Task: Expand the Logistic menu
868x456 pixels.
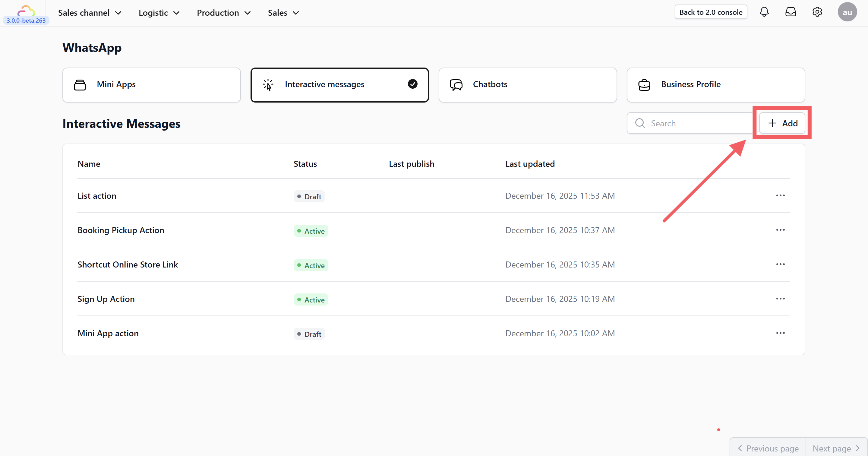Action: coord(159,13)
